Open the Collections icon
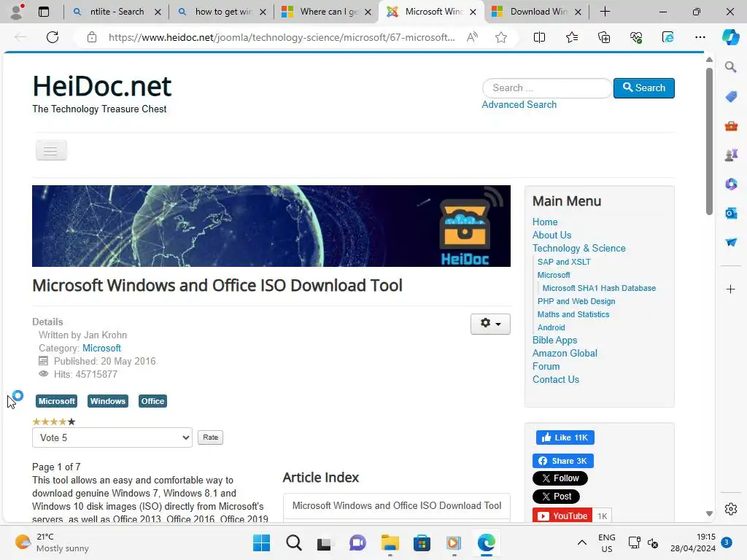The width and height of the screenshot is (747, 560). coord(603,37)
